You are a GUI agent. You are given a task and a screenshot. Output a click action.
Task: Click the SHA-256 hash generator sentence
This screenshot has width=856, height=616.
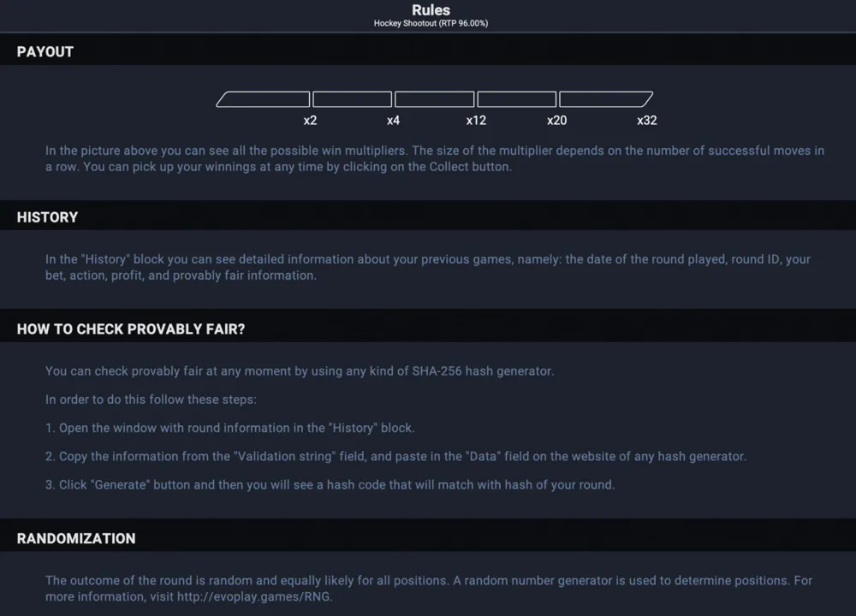[300, 371]
